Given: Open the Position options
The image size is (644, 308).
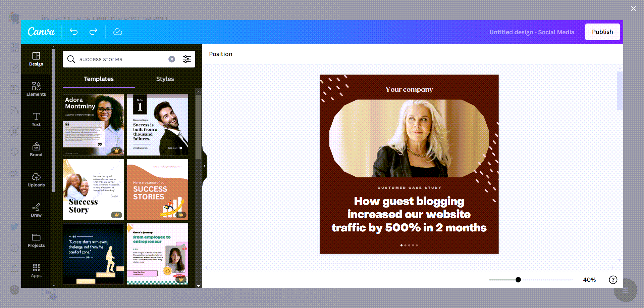Looking at the screenshot, I should click(x=220, y=54).
